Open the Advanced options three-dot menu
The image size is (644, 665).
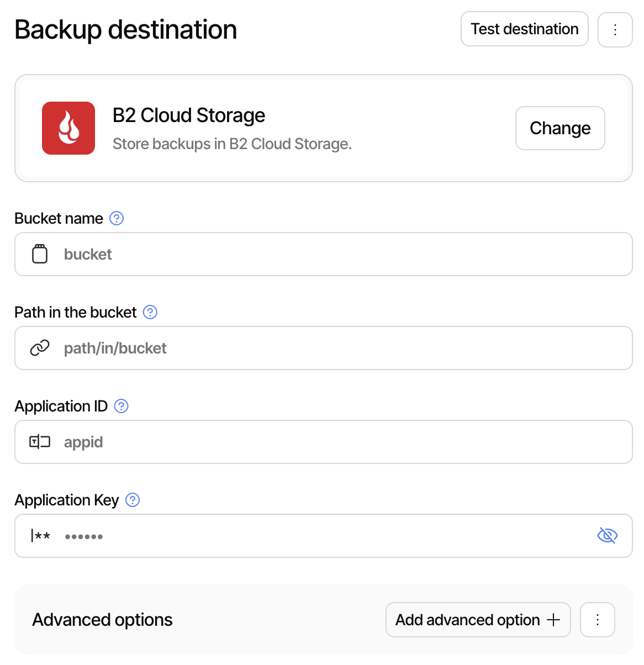[598, 620]
